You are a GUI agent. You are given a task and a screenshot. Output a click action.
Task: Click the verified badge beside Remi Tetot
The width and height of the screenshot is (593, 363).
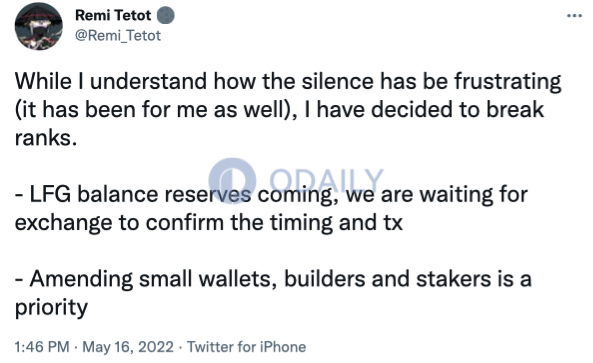pos(165,16)
